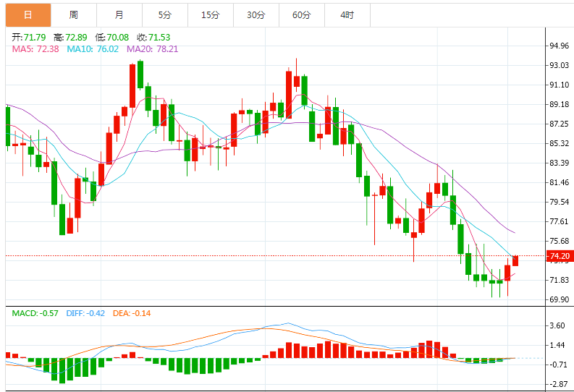This screenshot has height=392, width=574.
Task: Click the DIFF: -0.42 label
Action: pos(85,313)
